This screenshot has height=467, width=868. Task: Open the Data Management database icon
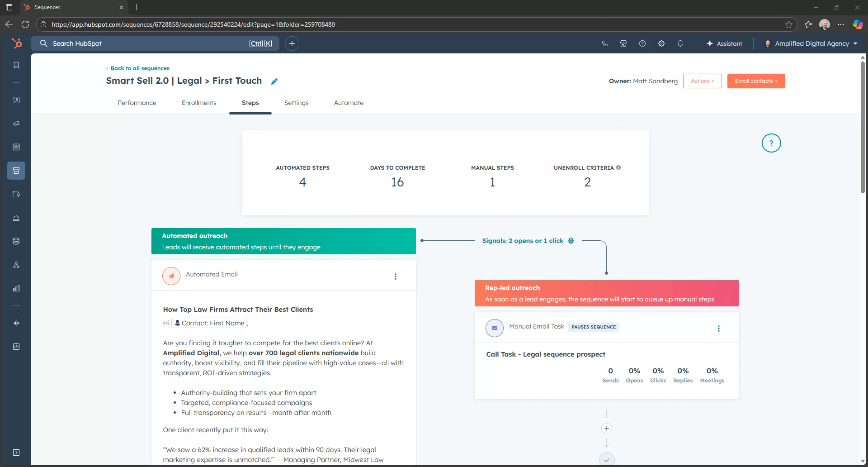(16, 241)
